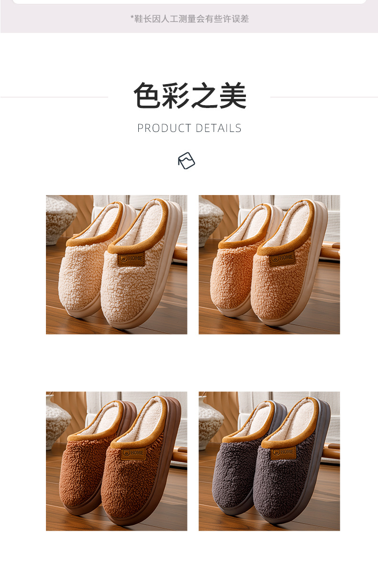Open the dark brown slippers photo
The image size is (378, 588).
pyautogui.click(x=116, y=461)
